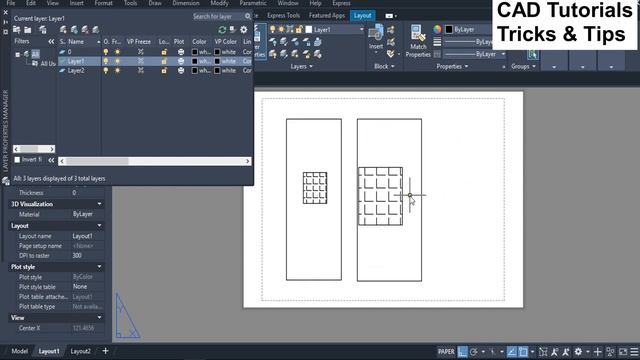Click New Property Filter icon in Layer Manager
Screen dimensions: 640x360
pyautogui.click(x=17, y=30)
